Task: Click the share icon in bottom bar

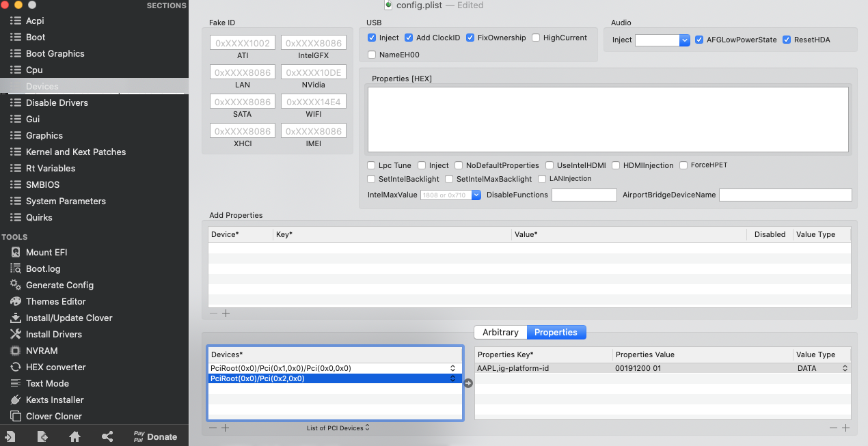Action: click(107, 436)
